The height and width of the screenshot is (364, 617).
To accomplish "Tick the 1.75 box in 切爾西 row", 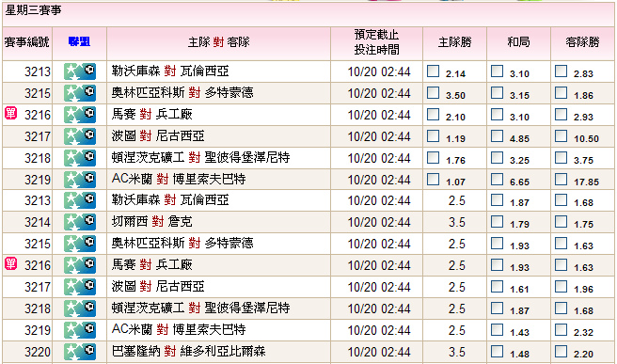I will [x=562, y=221].
